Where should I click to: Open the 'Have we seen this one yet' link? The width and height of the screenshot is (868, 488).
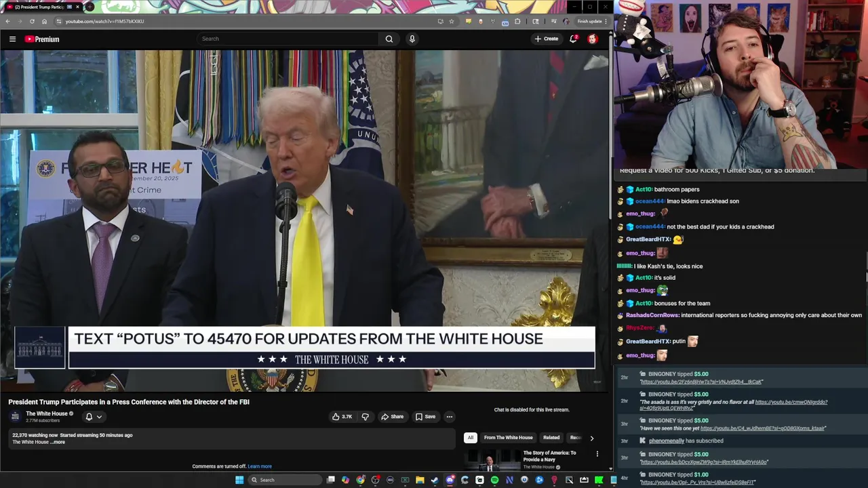[763, 428]
